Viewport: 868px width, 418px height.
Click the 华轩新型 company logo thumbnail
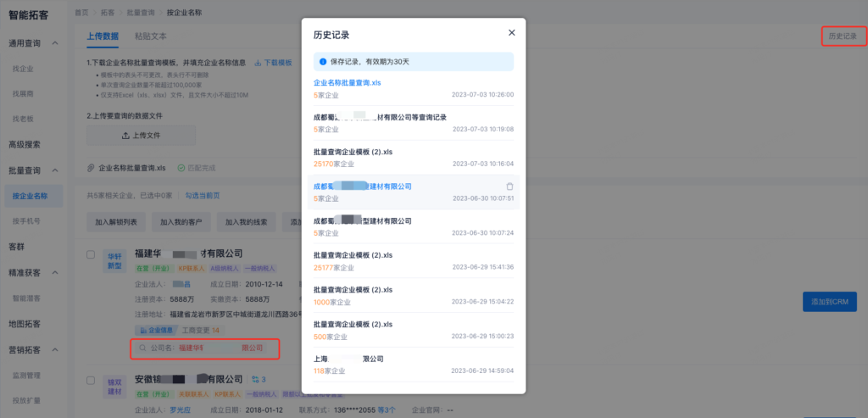click(x=113, y=259)
